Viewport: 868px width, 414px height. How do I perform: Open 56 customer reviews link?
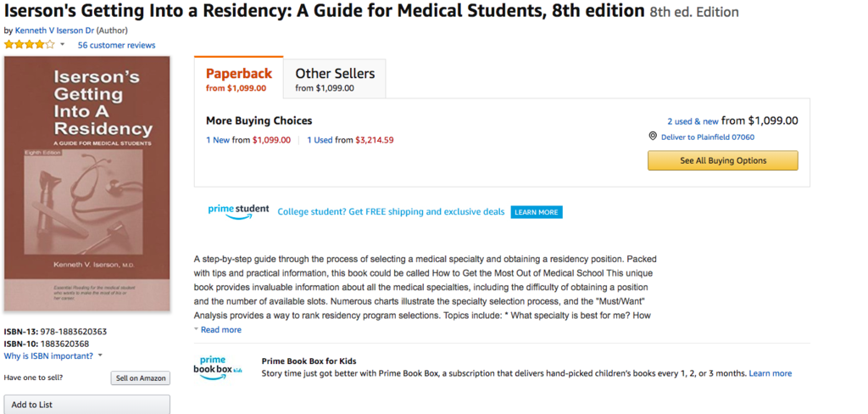click(x=116, y=45)
